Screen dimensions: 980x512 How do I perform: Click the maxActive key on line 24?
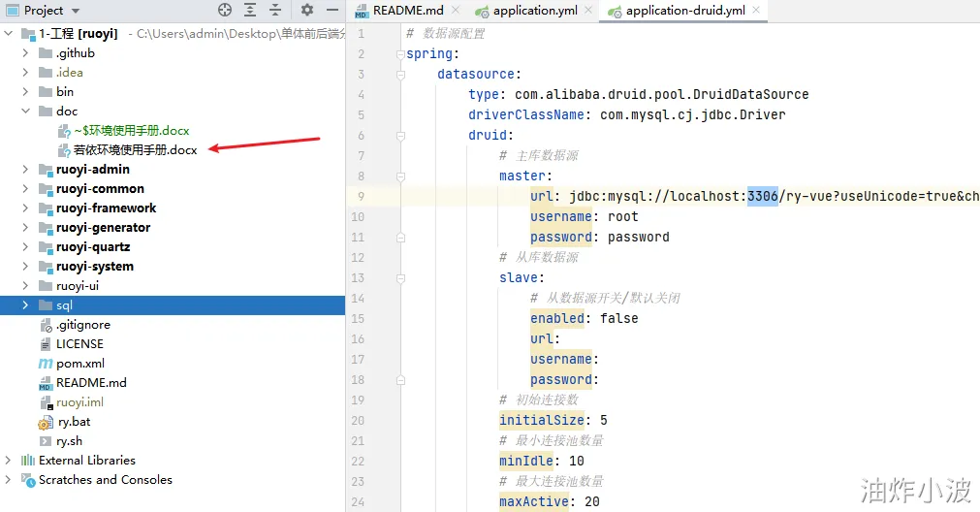click(534, 501)
